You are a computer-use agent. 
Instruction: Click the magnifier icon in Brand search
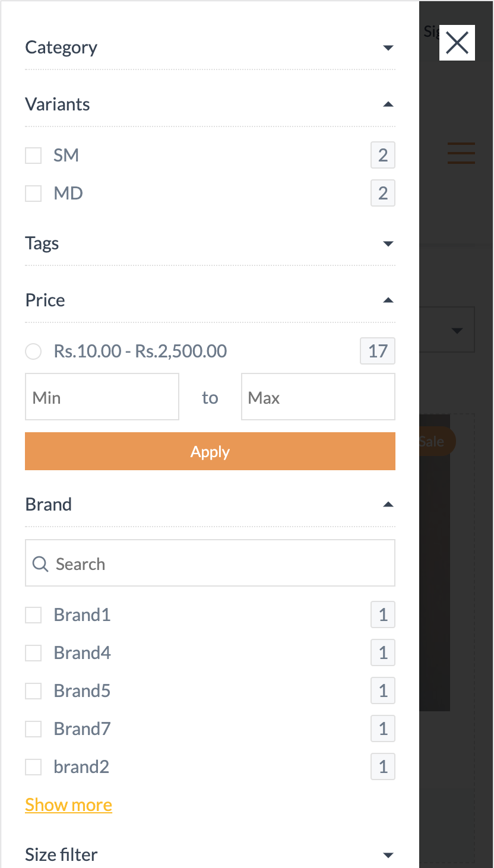[40, 563]
